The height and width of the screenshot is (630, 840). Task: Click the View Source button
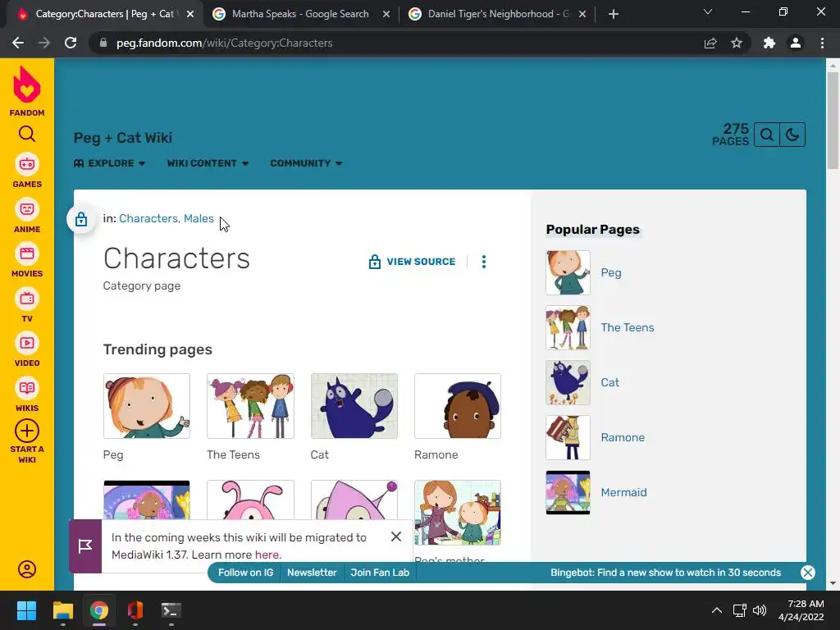pos(412,262)
